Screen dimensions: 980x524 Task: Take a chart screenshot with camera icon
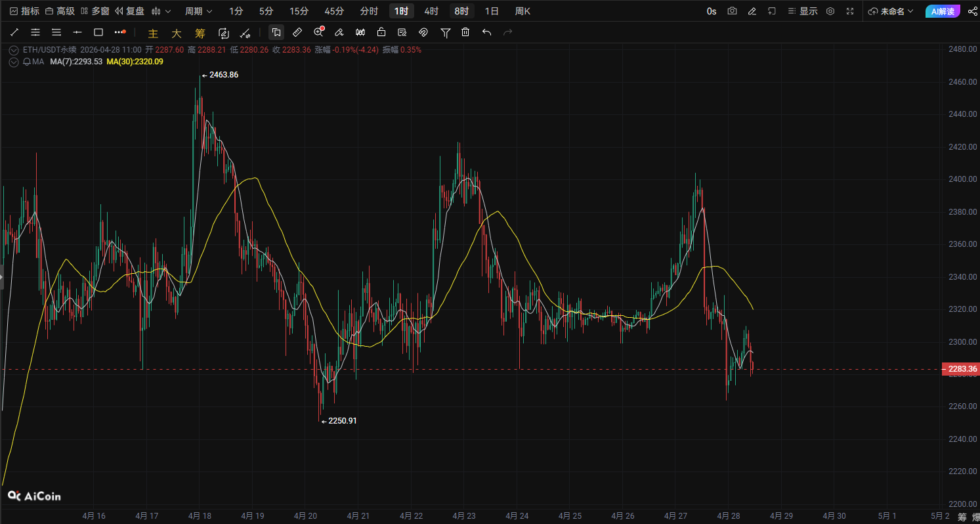click(732, 11)
